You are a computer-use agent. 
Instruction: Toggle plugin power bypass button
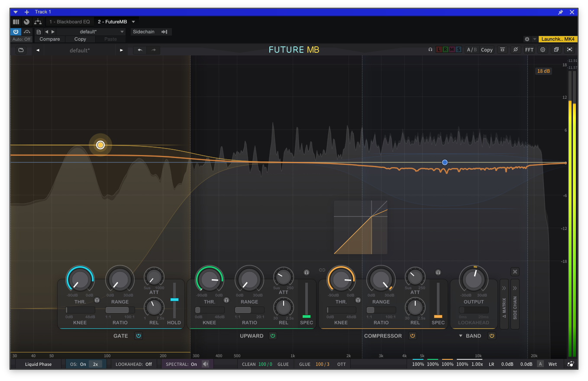(x=16, y=32)
